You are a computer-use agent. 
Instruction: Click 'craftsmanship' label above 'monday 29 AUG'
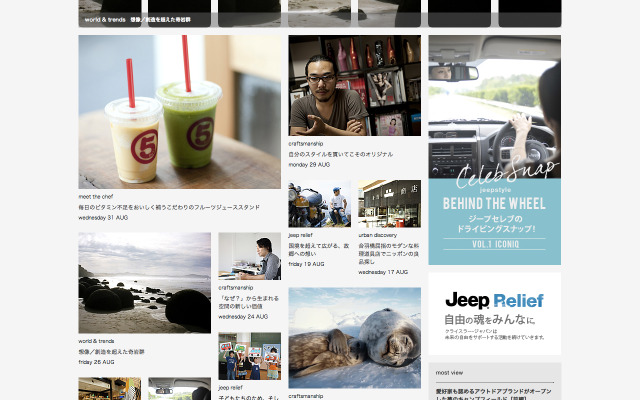pos(306,144)
